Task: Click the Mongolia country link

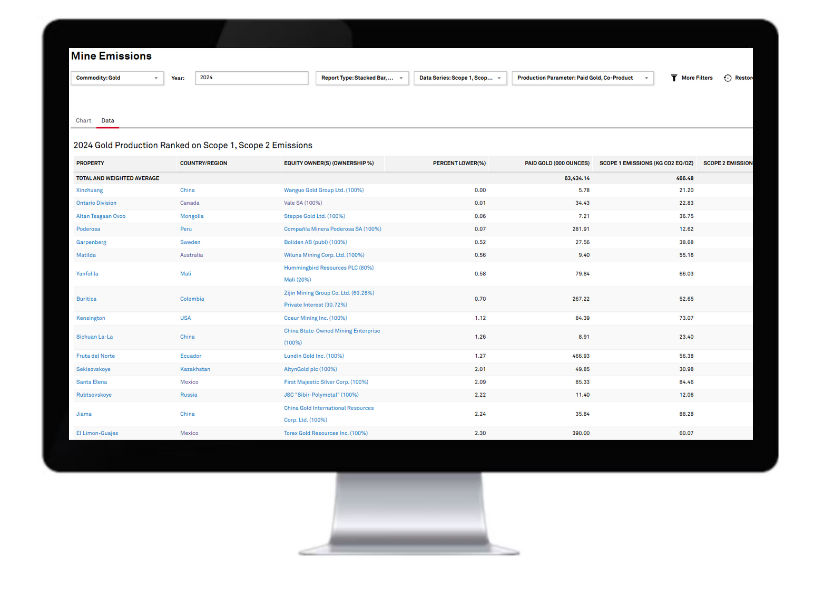Action: [x=192, y=216]
